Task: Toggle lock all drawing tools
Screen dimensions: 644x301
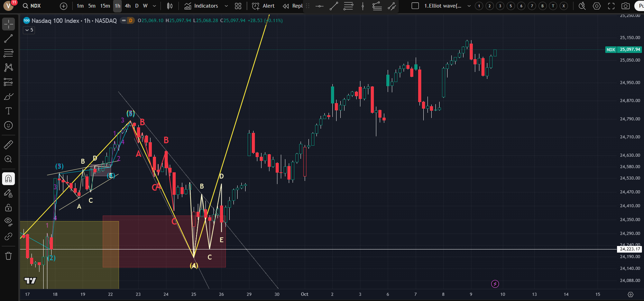Action: [x=8, y=208]
